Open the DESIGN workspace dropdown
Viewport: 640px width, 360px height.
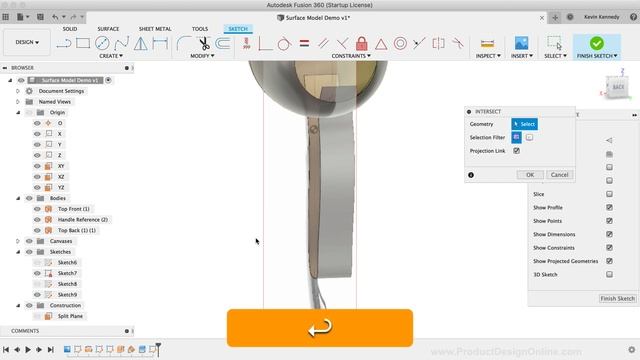27,42
